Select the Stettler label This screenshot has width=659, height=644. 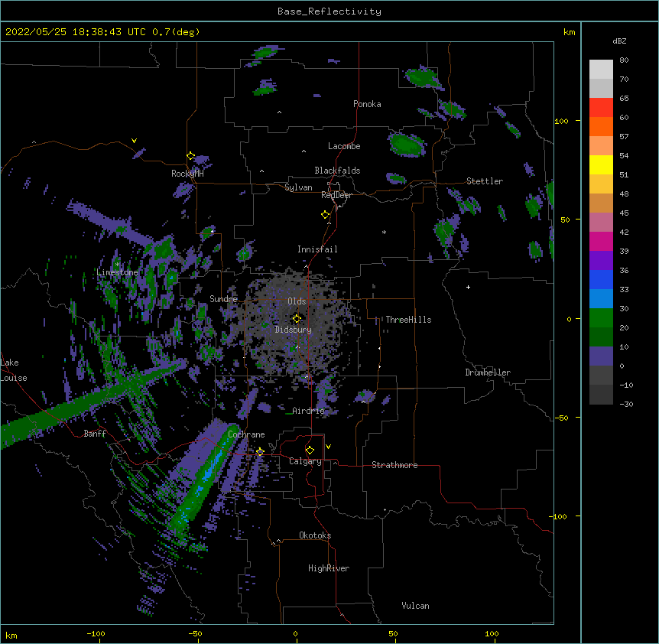tap(485, 181)
